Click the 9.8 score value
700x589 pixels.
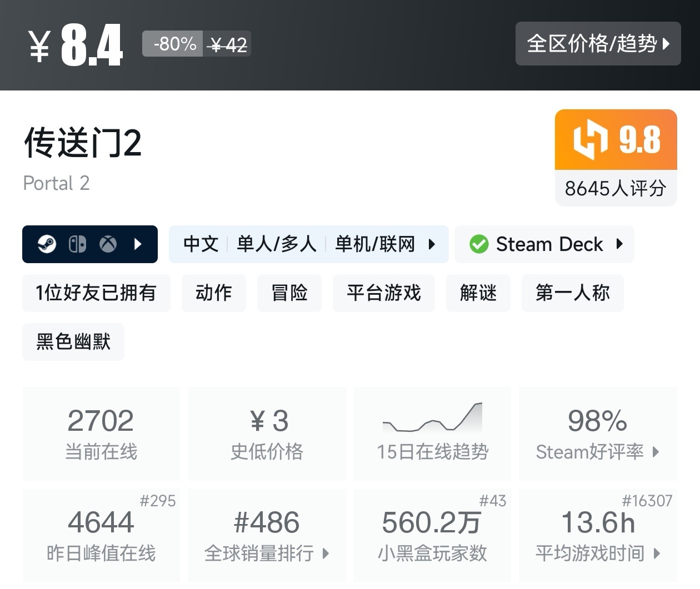[x=640, y=139]
